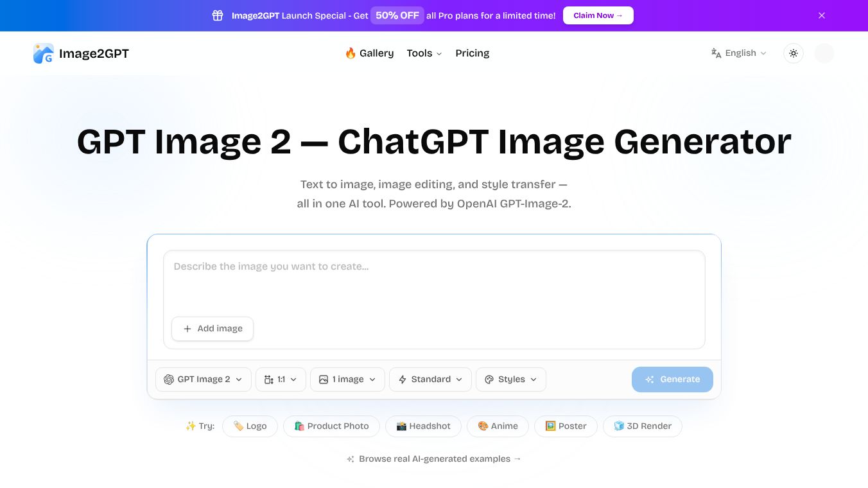
Task: Select the Anime example chip
Action: click(498, 426)
